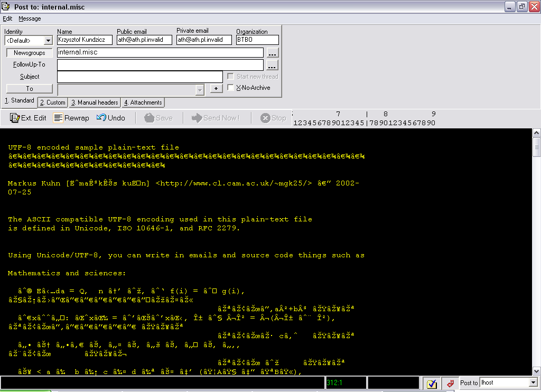Click the Organization field
The image size is (541, 392).
tap(257, 40)
